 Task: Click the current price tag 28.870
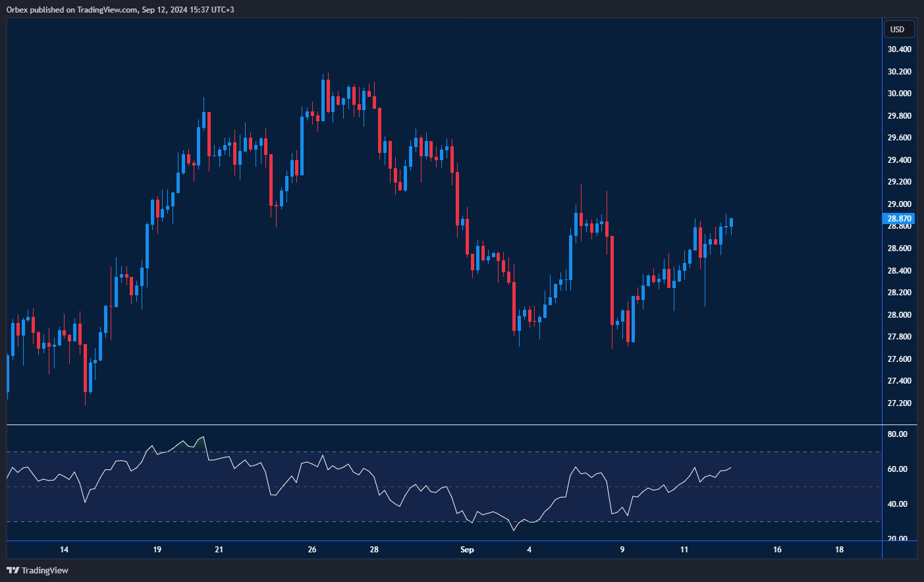tap(898, 219)
